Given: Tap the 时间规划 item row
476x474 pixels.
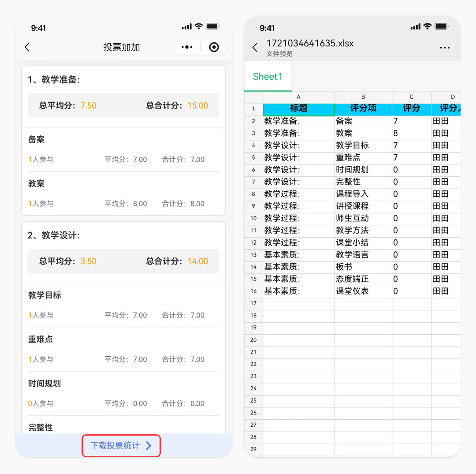Looking at the screenshot, I should point(123,392).
